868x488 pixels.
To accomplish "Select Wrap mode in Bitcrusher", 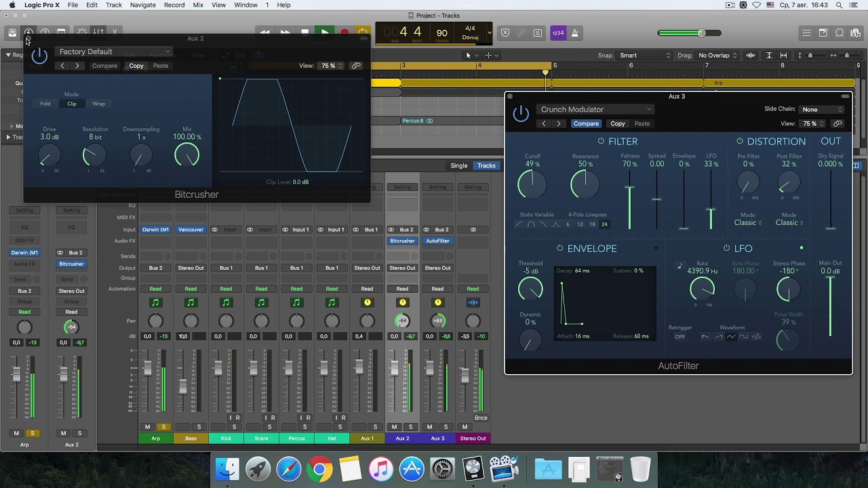I will point(99,104).
